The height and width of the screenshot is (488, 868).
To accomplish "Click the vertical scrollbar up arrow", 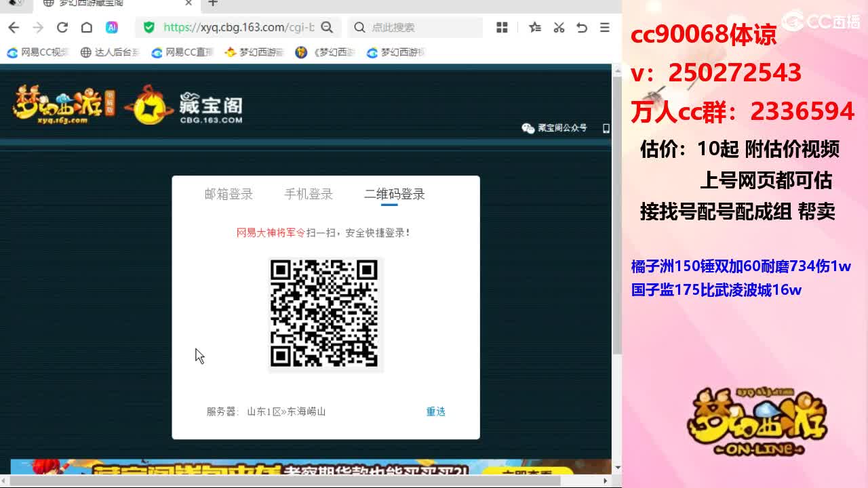I will pos(616,69).
